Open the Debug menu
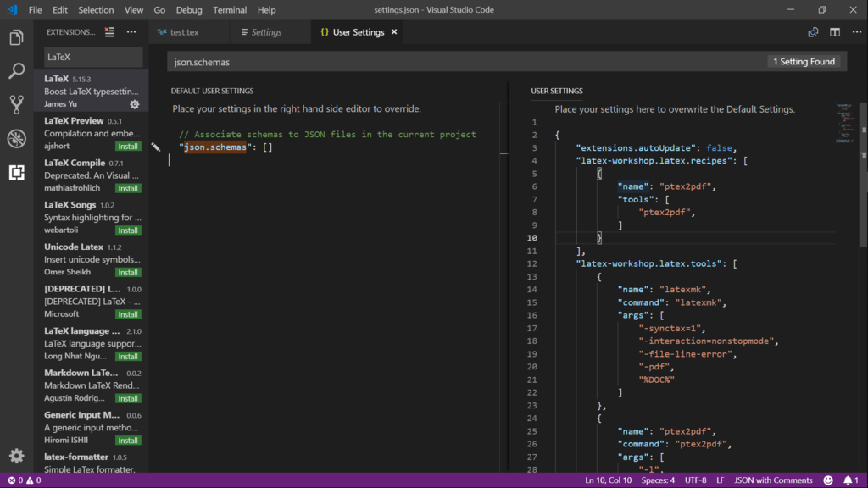Image resolution: width=868 pixels, height=488 pixels. (x=189, y=10)
